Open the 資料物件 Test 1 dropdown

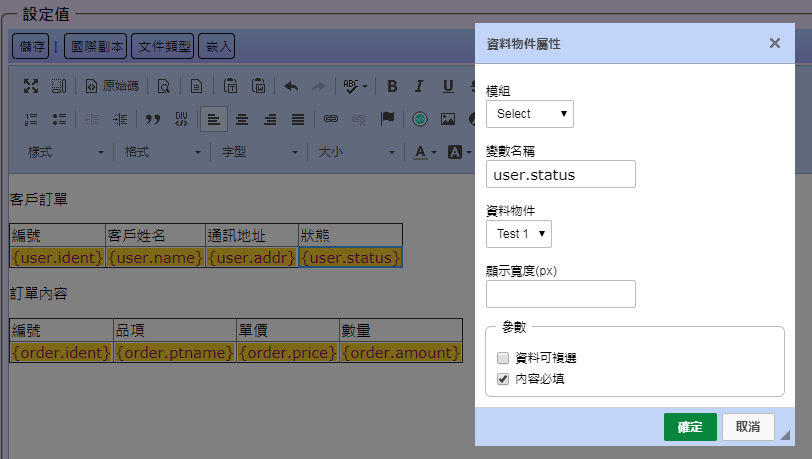[518, 234]
